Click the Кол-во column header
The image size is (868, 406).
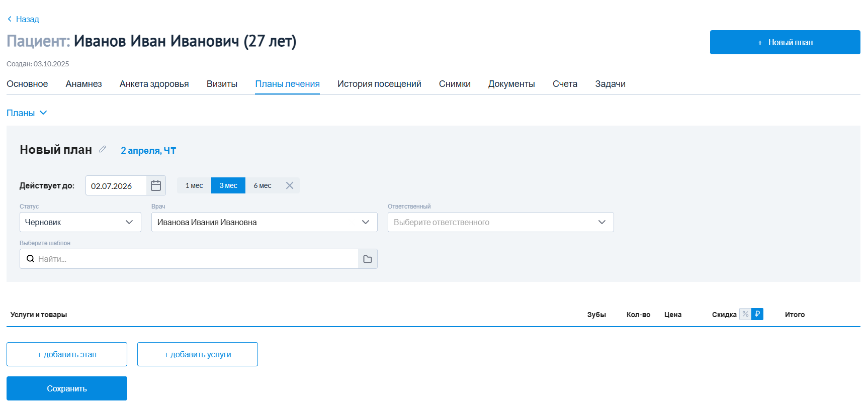click(x=638, y=315)
